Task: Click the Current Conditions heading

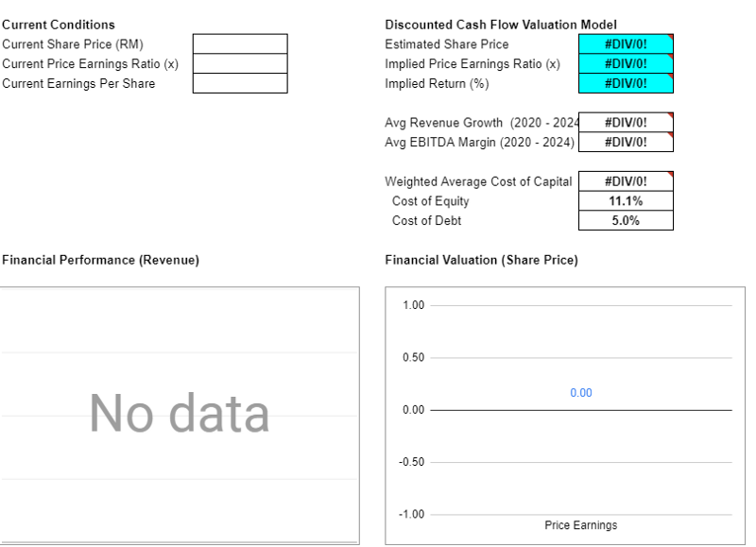Action: (59, 25)
